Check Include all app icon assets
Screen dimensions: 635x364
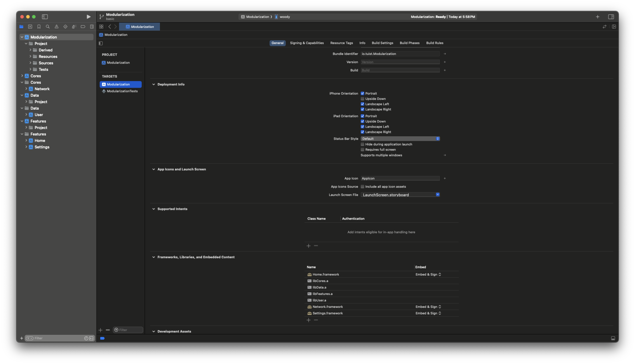point(362,187)
